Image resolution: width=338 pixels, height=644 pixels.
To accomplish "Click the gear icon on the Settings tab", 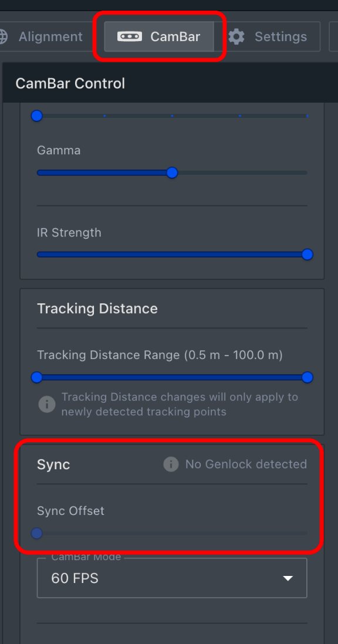I will 236,36.
